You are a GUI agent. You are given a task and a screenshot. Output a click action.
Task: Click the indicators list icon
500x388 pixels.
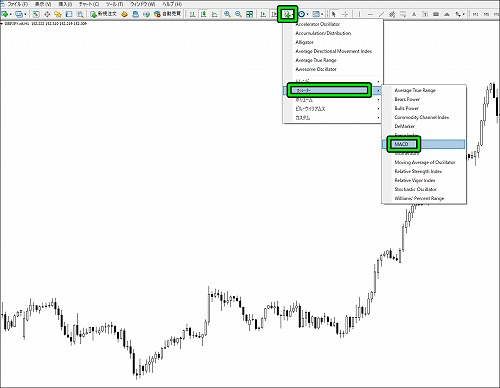click(287, 14)
